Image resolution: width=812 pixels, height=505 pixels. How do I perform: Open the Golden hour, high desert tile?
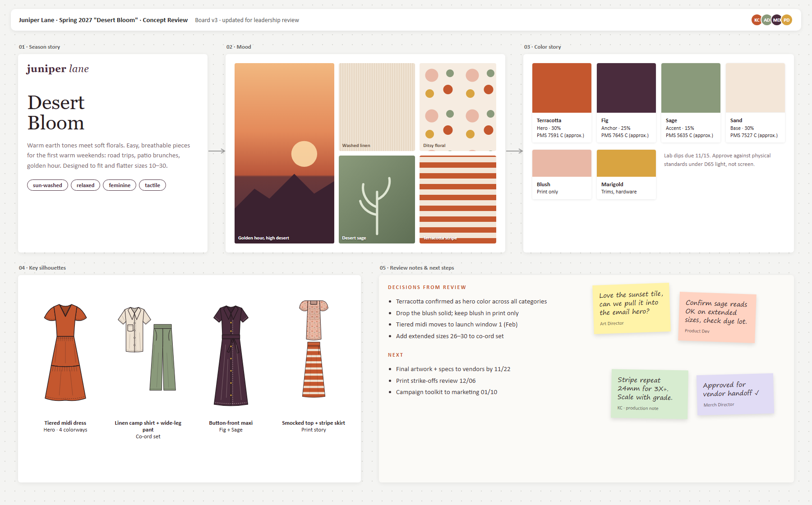pos(284,153)
